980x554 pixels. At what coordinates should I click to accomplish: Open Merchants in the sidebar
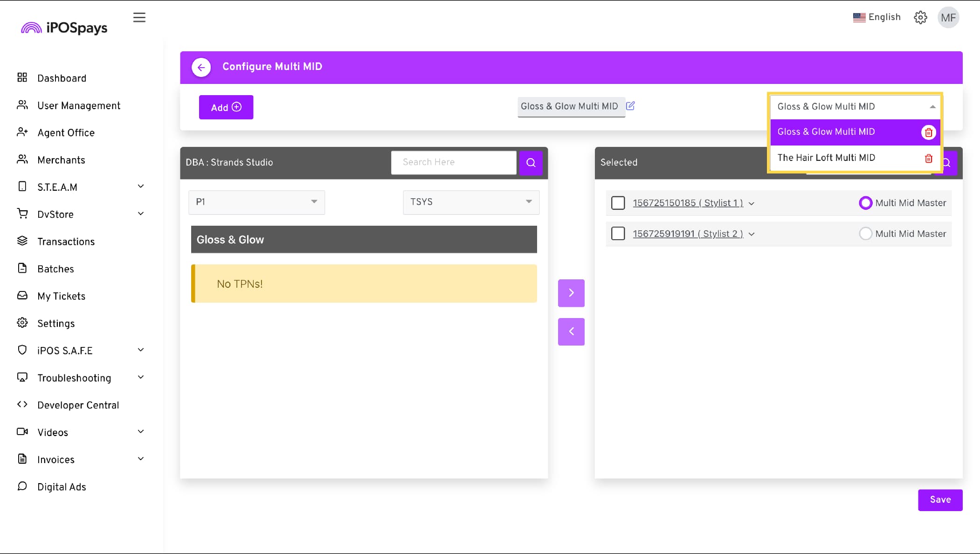coord(61,160)
